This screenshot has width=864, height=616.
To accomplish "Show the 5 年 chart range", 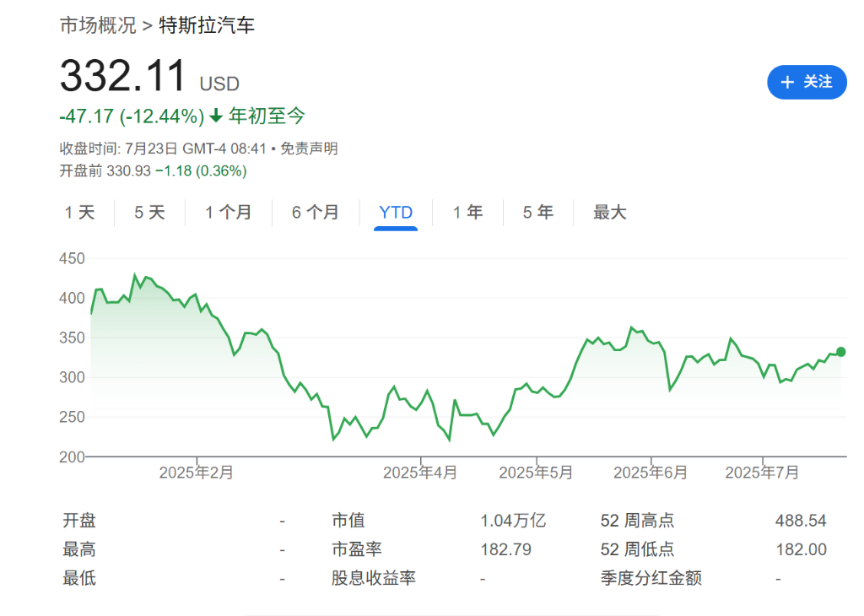I will pos(537,212).
